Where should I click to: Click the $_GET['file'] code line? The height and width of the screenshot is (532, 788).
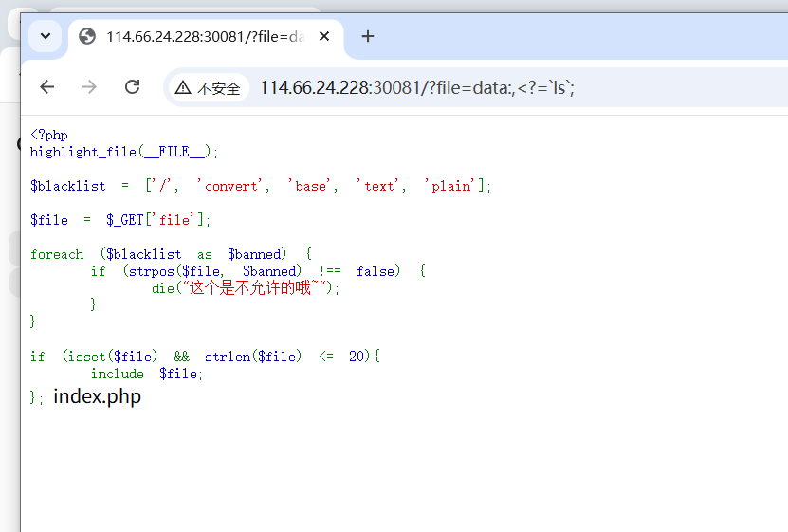[x=120, y=220]
